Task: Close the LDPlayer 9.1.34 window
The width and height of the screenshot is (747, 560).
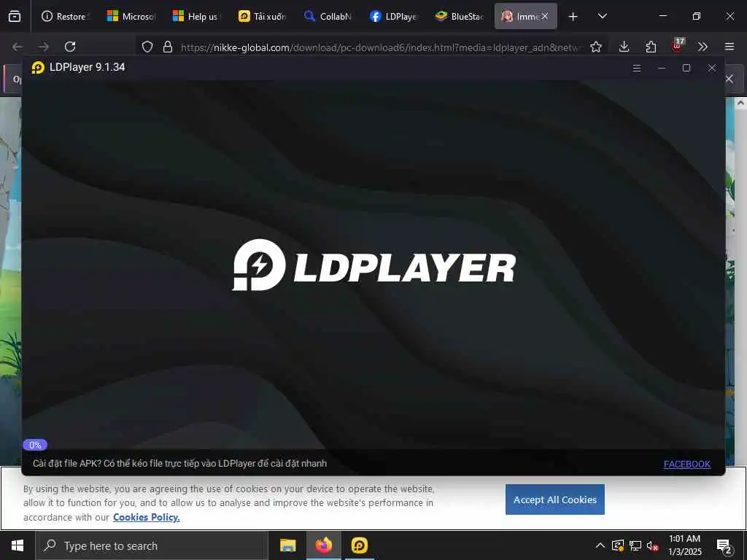Action: click(712, 68)
